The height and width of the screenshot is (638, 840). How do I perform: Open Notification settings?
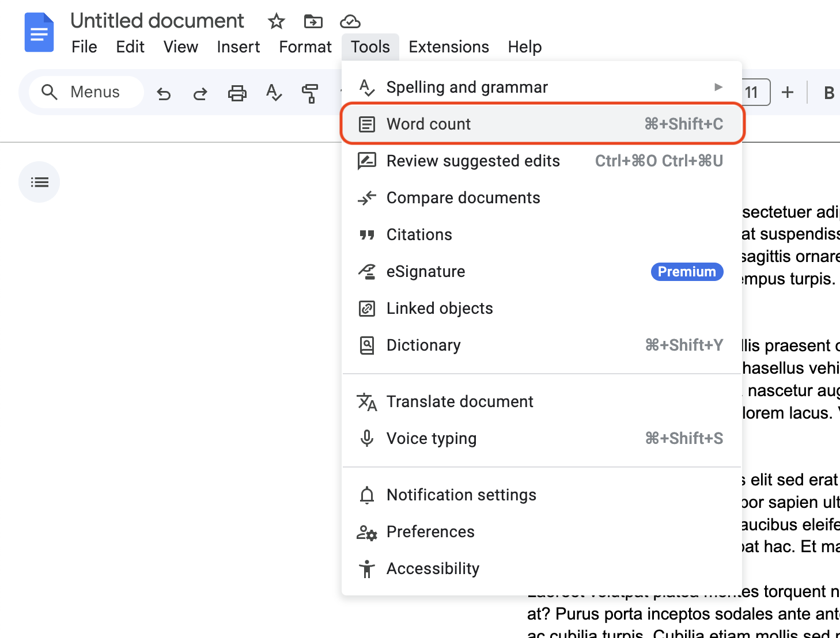[x=542, y=495]
